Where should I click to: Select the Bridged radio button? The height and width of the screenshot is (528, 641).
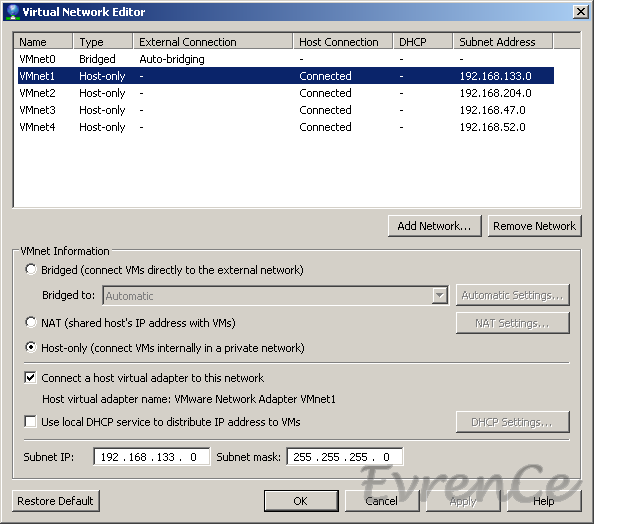32,270
